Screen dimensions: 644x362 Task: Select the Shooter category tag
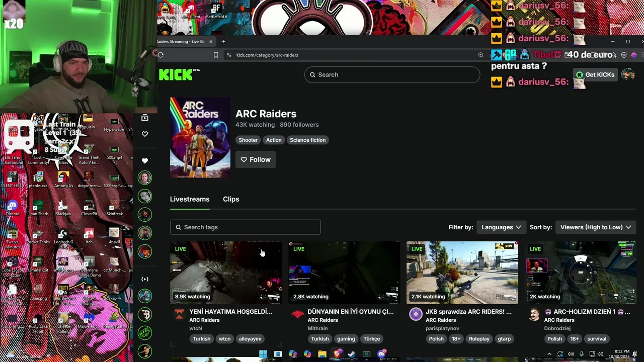click(248, 140)
